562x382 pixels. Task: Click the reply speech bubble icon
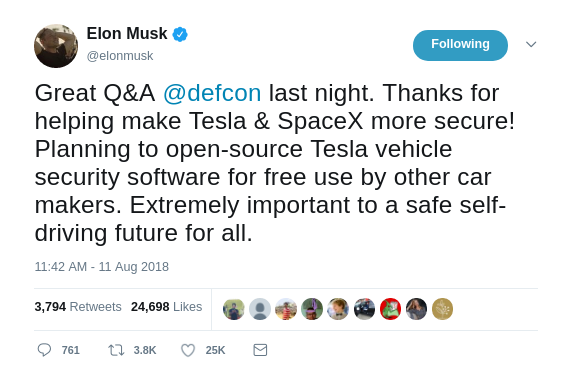pyautogui.click(x=44, y=350)
